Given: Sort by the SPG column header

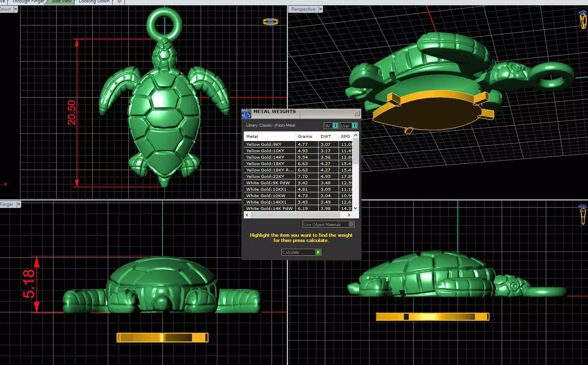Looking at the screenshot, I should point(345,136).
